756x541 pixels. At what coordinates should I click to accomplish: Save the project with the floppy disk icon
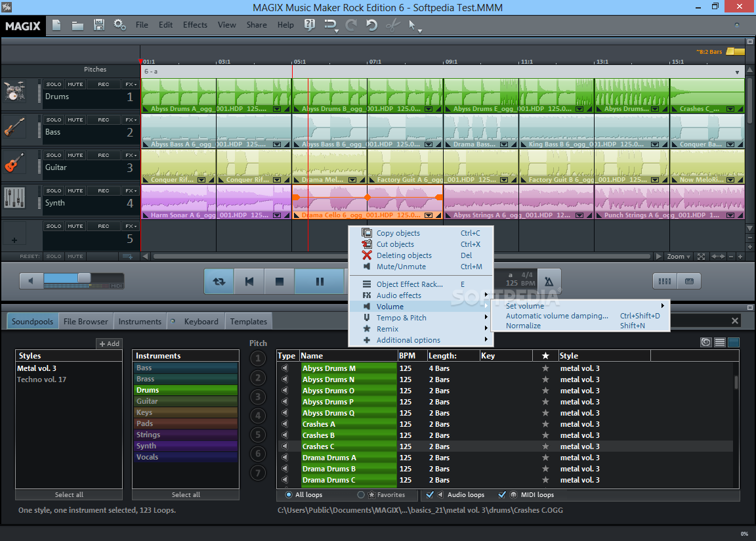point(99,25)
